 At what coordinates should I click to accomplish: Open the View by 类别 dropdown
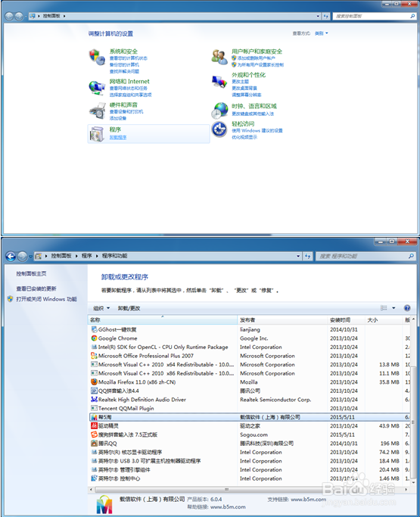click(x=321, y=33)
